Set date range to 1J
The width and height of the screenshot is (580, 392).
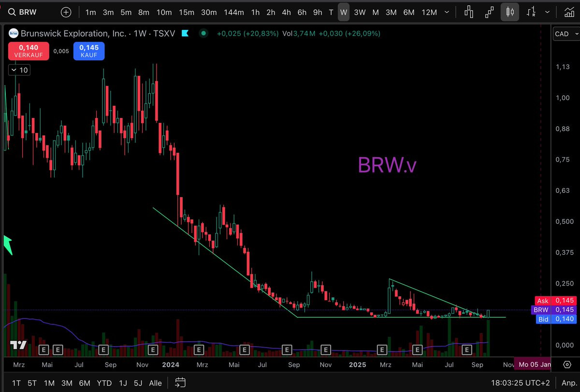(x=123, y=383)
